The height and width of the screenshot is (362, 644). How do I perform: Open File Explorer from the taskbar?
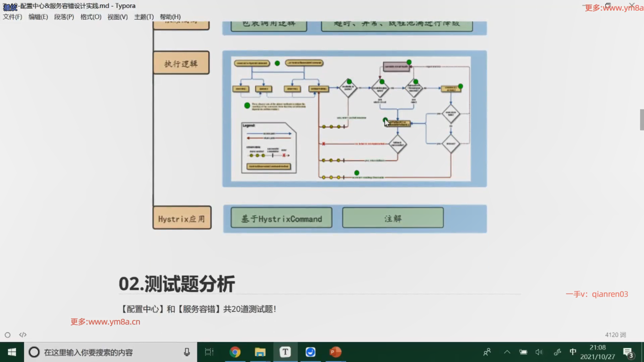coord(260,352)
